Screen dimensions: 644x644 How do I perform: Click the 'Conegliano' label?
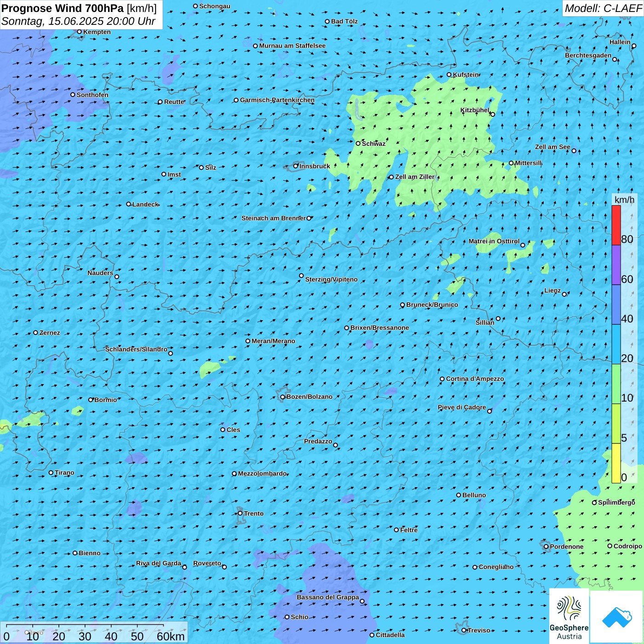(x=496, y=567)
